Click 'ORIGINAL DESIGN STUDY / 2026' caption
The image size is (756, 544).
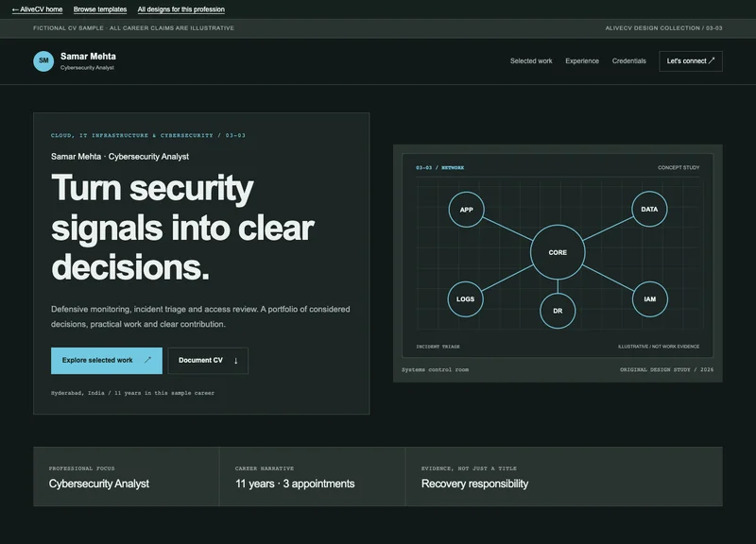(666, 369)
